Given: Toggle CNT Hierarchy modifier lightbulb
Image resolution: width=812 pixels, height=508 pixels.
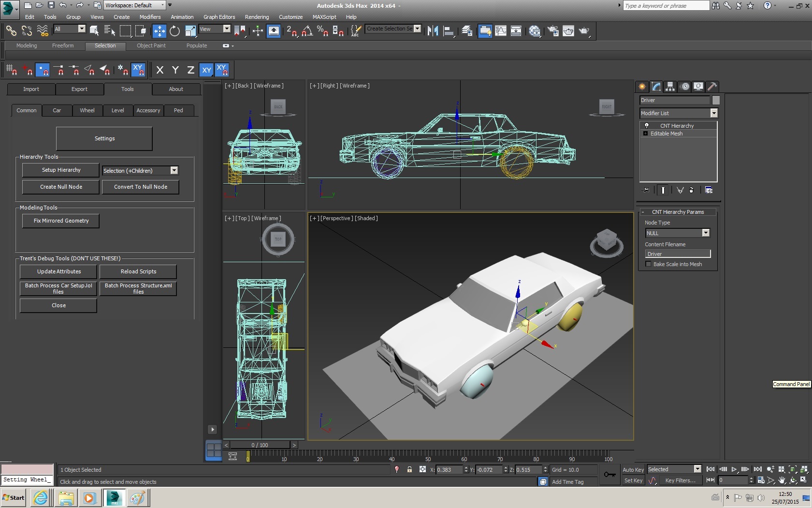Looking at the screenshot, I should 646,125.
